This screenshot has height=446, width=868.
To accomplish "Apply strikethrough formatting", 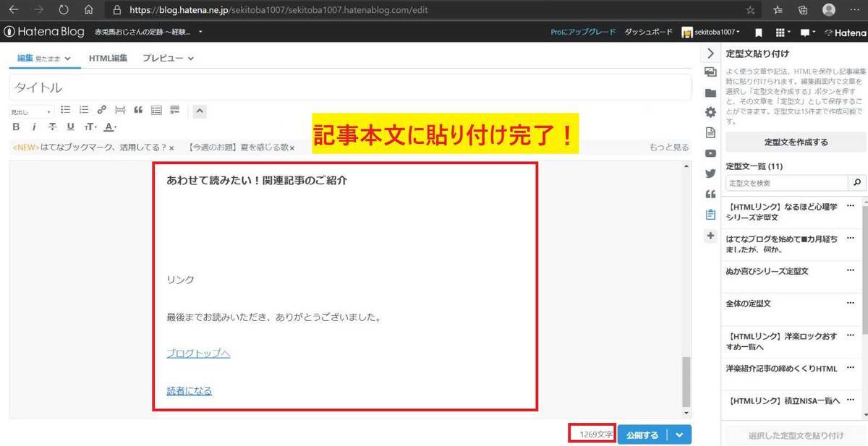I will point(52,127).
